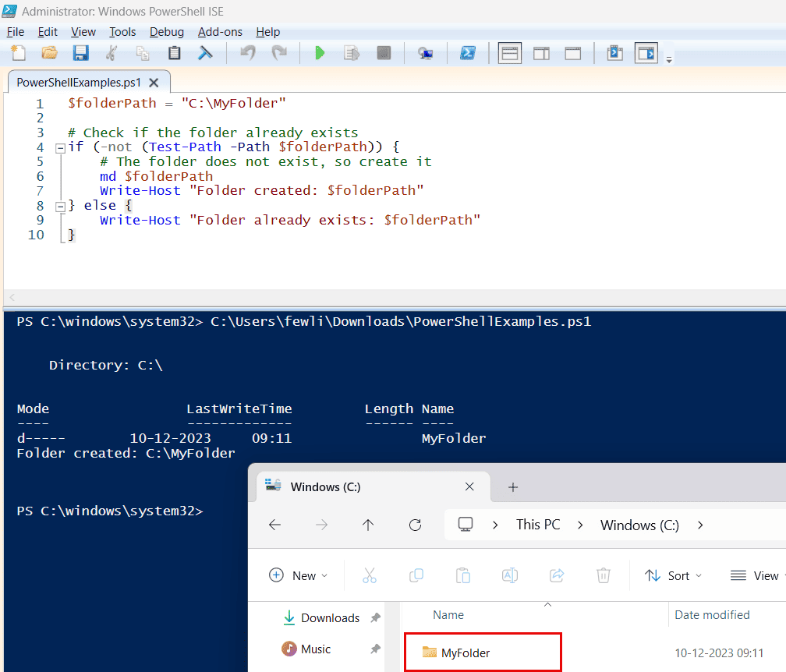Select the PowerShellExamples.ps1 tab

79,82
